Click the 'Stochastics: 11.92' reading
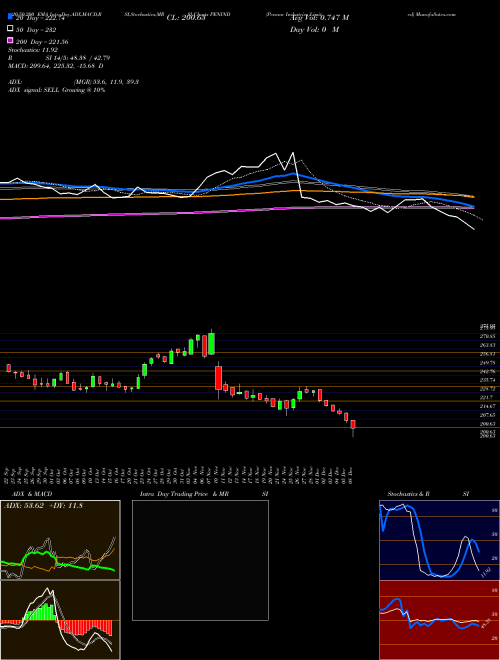 point(33,50)
